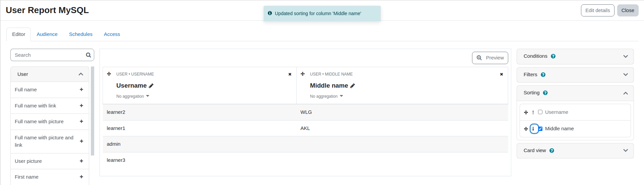Click the pencil icon next to Username

[151, 86]
